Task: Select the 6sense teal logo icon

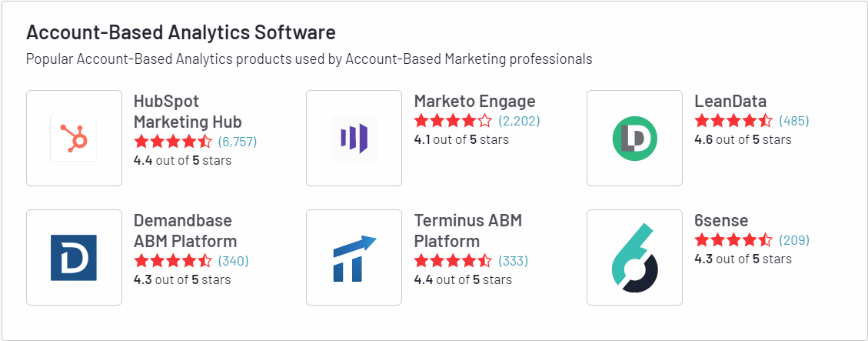Action: [x=634, y=257]
